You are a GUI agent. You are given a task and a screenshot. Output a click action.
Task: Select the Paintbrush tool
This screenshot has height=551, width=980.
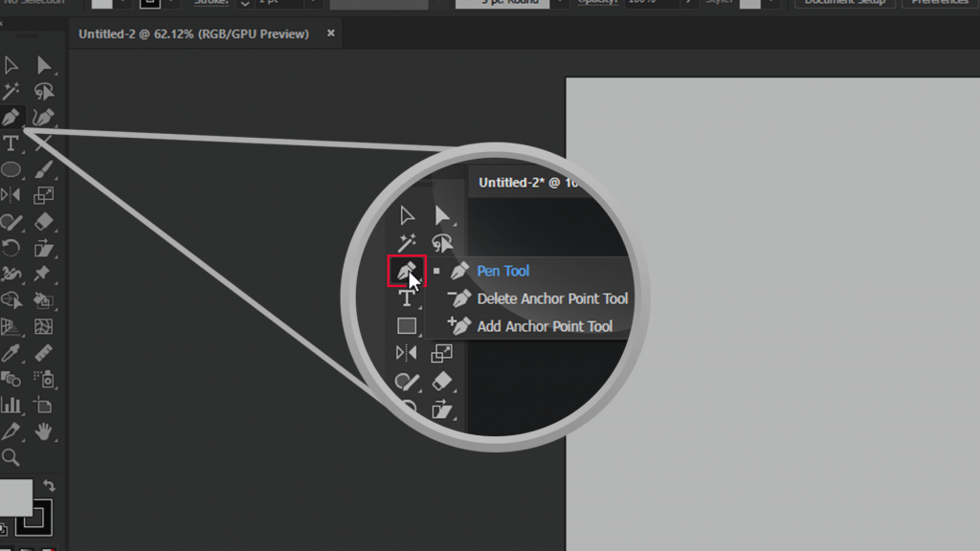pos(43,170)
